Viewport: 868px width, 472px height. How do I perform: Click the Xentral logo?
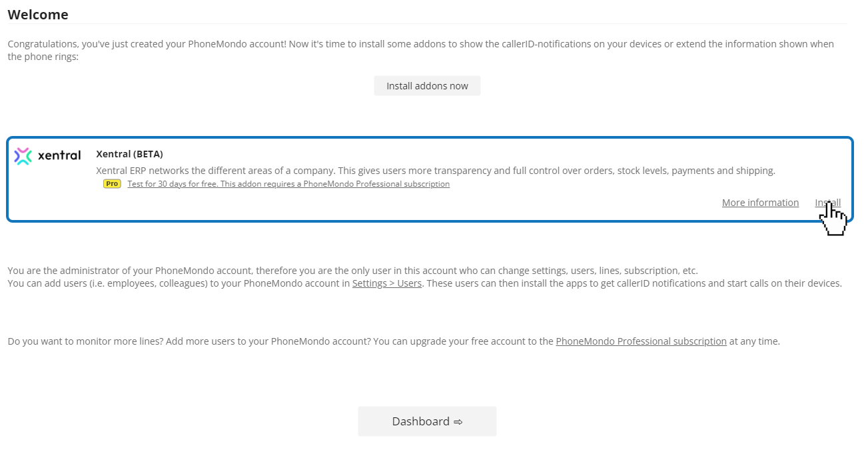47,156
